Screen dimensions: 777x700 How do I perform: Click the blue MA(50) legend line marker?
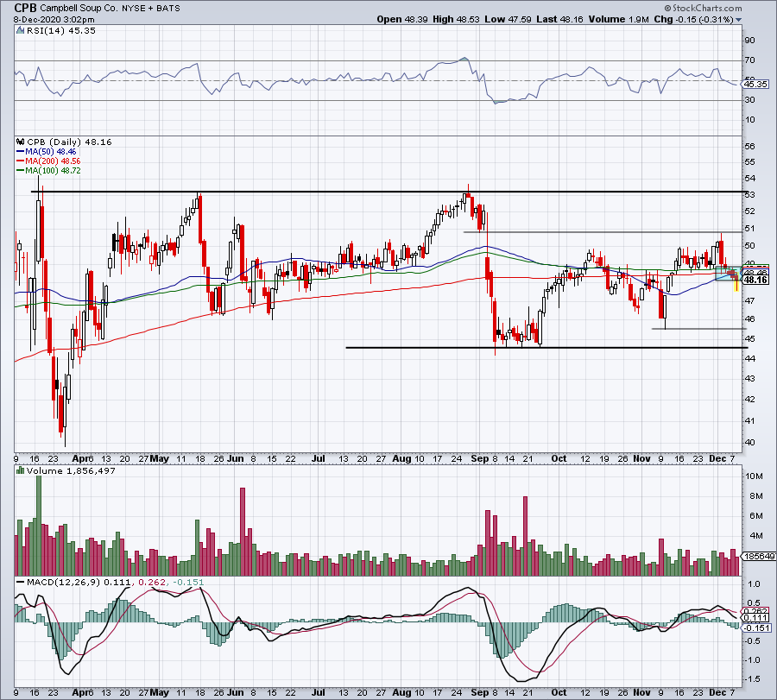click(21, 152)
